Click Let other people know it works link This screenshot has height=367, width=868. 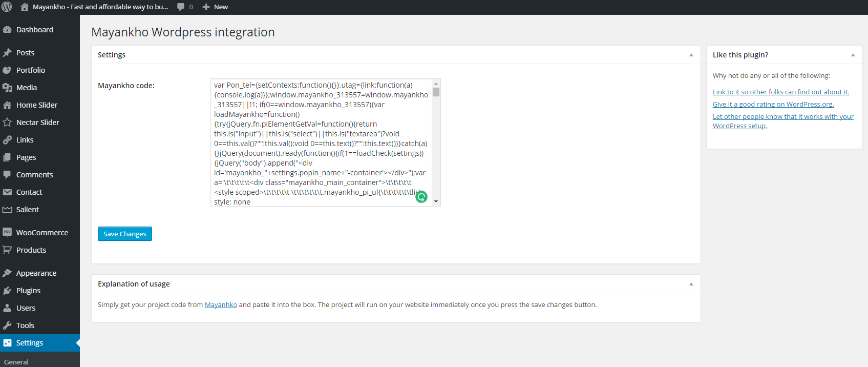pos(783,121)
